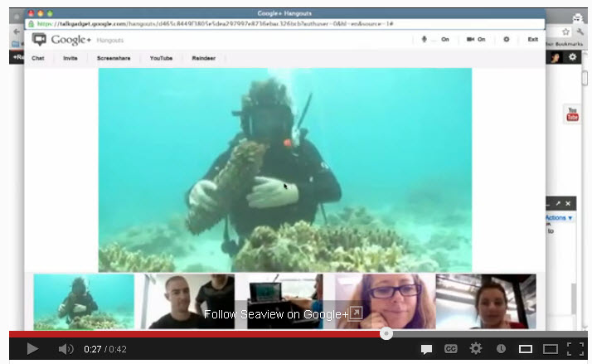592x364 pixels.
Task: Toggle closed captions CC button
Action: pos(451,349)
